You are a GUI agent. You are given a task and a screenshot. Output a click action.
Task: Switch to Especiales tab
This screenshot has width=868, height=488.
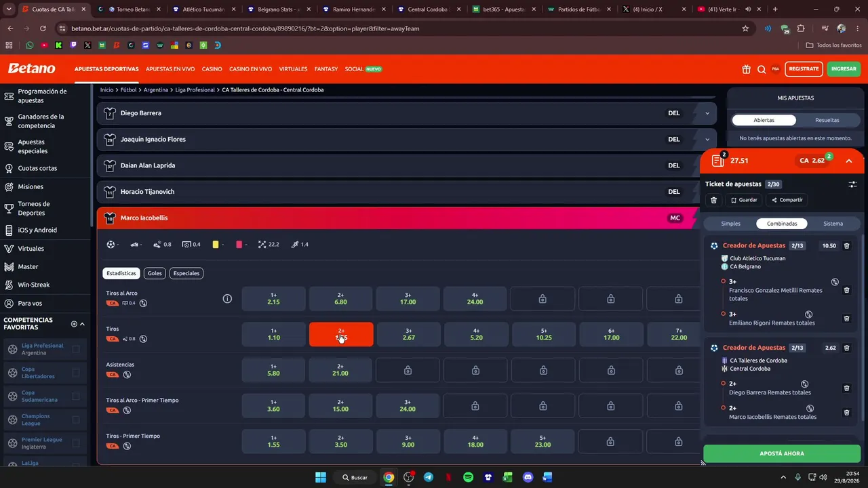186,273
